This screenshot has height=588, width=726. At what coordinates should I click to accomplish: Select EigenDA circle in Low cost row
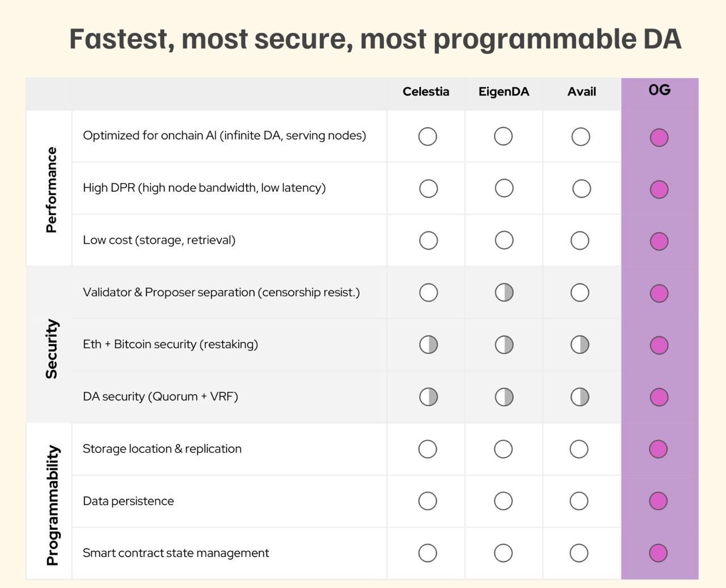(504, 240)
